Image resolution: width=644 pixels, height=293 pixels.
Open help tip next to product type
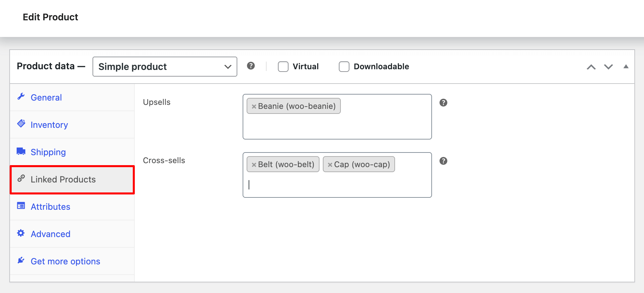[x=251, y=66]
